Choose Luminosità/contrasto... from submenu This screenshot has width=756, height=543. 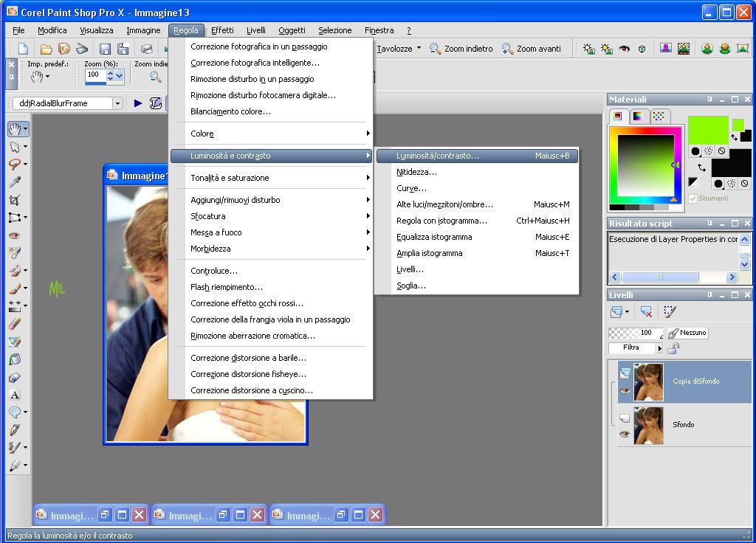[477, 156]
